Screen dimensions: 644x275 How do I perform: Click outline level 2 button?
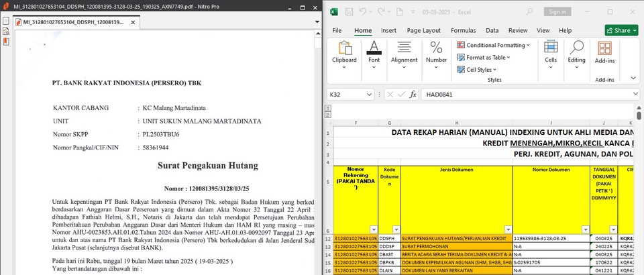click(328, 115)
